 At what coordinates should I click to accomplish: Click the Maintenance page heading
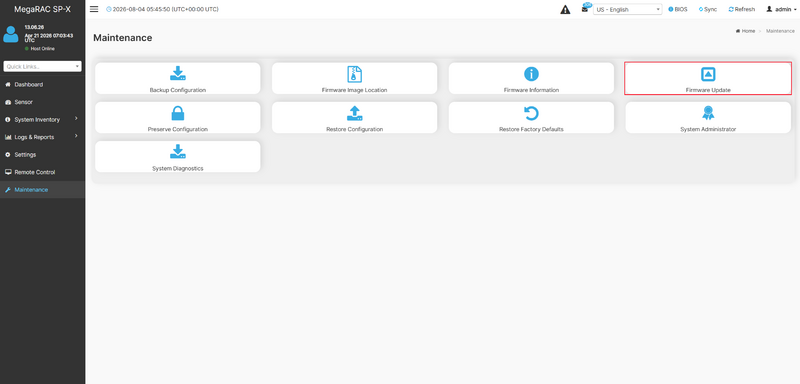pyautogui.click(x=122, y=38)
